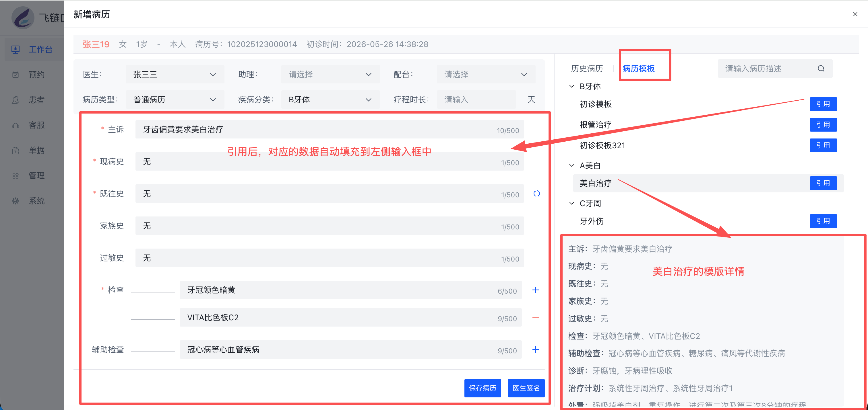
Task: Click the 疗程时长 input field
Action: click(x=476, y=100)
